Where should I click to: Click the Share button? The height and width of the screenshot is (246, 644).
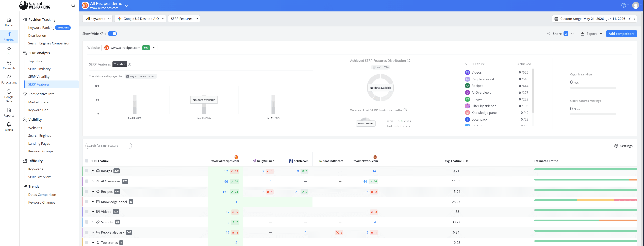(560, 34)
